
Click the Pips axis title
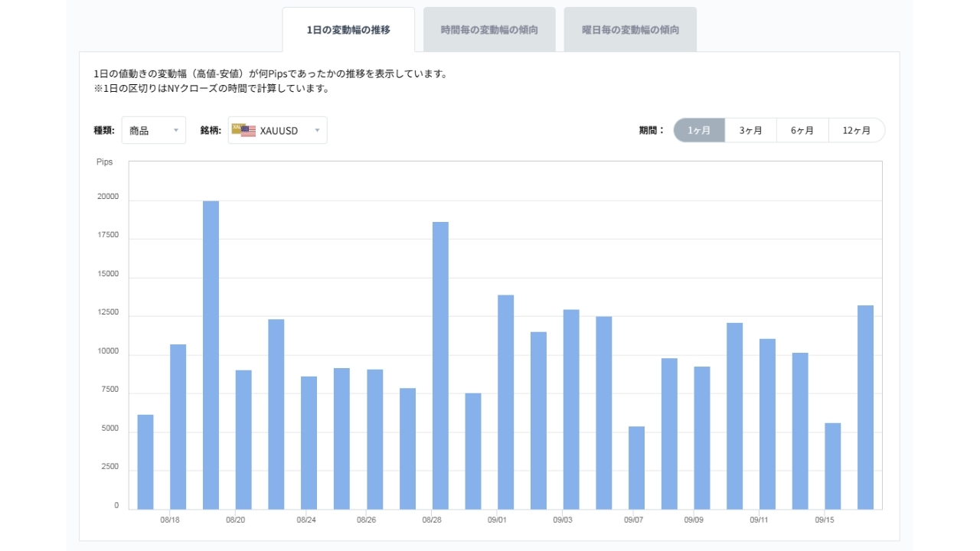[x=105, y=162]
